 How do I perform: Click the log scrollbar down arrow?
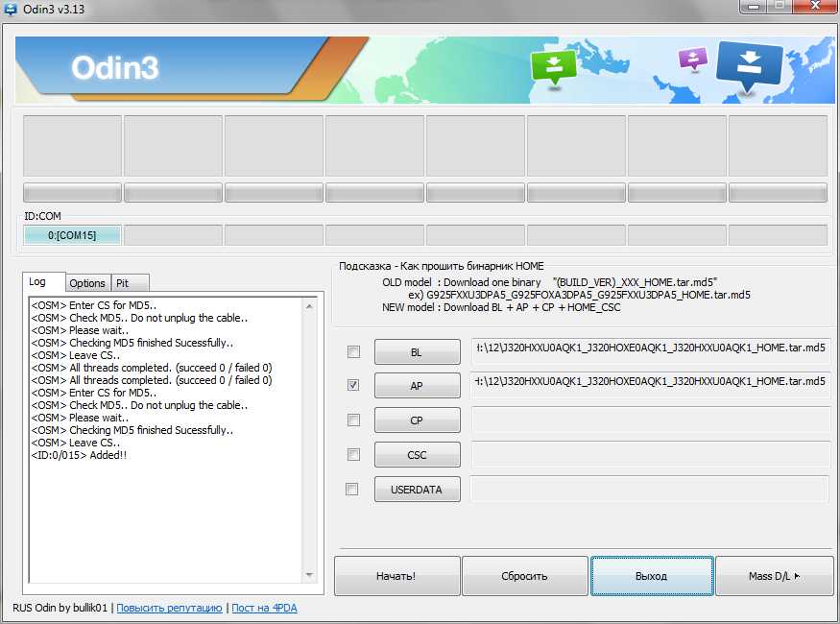click(309, 575)
